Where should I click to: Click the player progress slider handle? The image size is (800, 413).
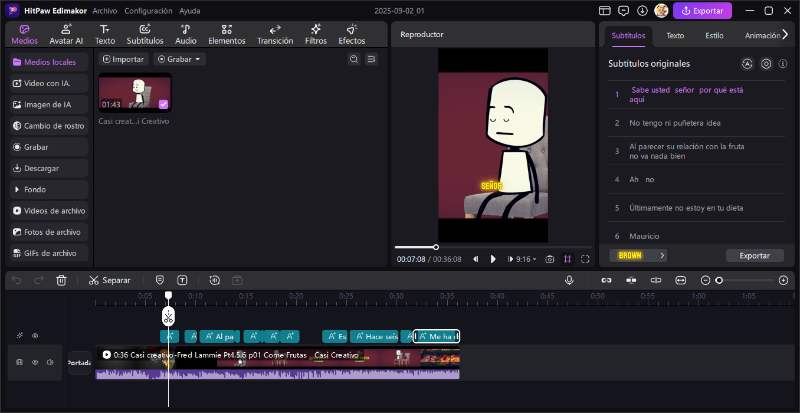point(436,247)
